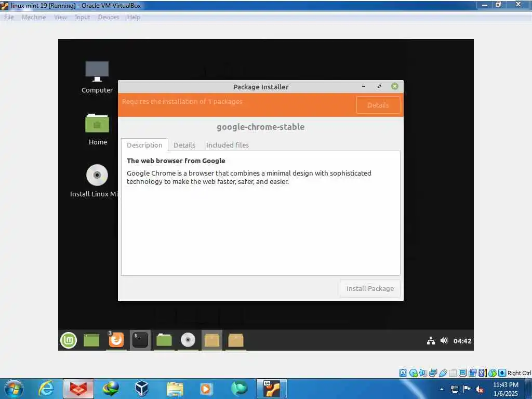Click the VirtualBox audio status icon
The width and height of the screenshot is (532, 399).
[x=423, y=373]
